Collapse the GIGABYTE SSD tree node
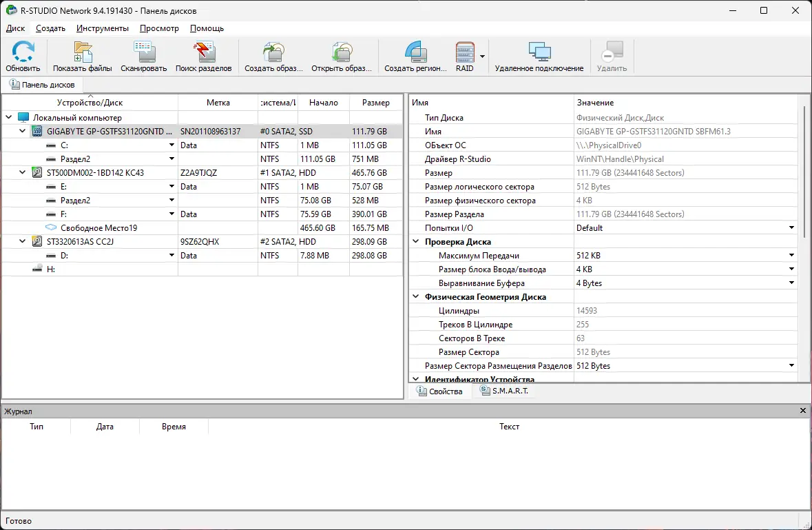Image resolution: width=812 pixels, height=530 pixels. (x=21, y=131)
